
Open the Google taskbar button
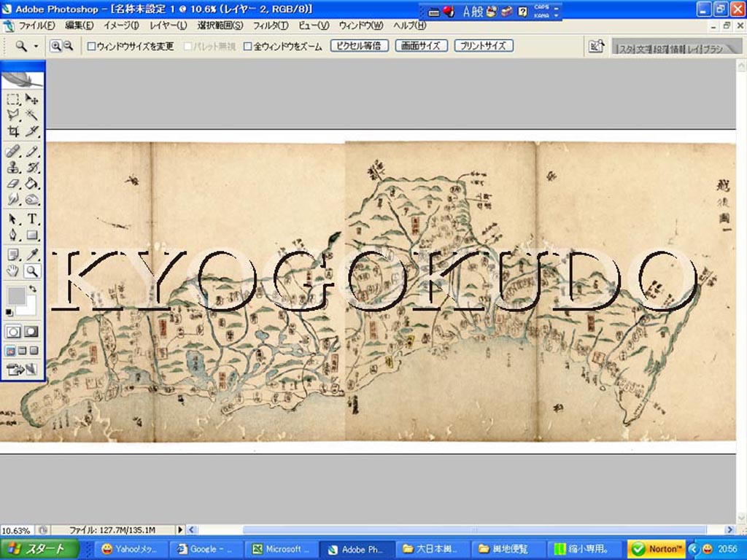[x=206, y=549]
